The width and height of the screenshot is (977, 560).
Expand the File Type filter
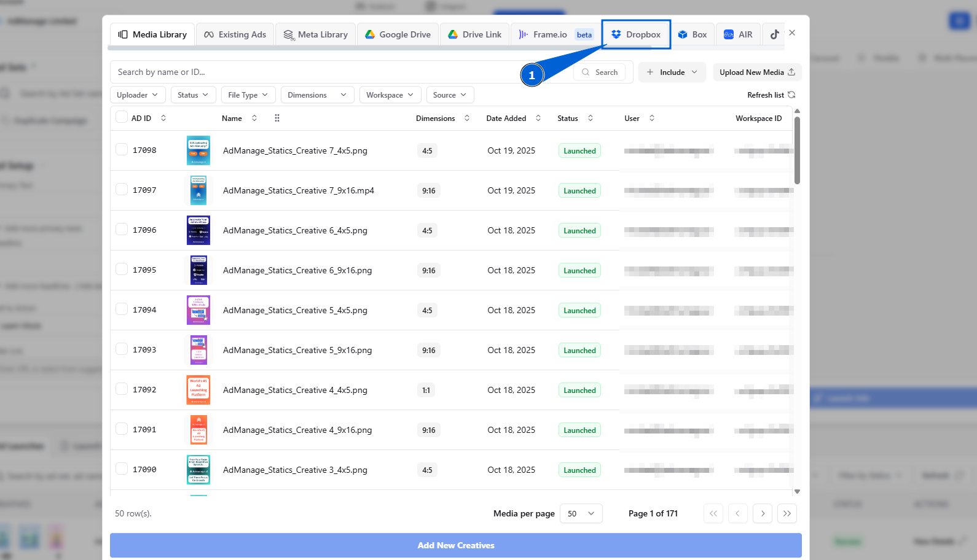[248, 95]
